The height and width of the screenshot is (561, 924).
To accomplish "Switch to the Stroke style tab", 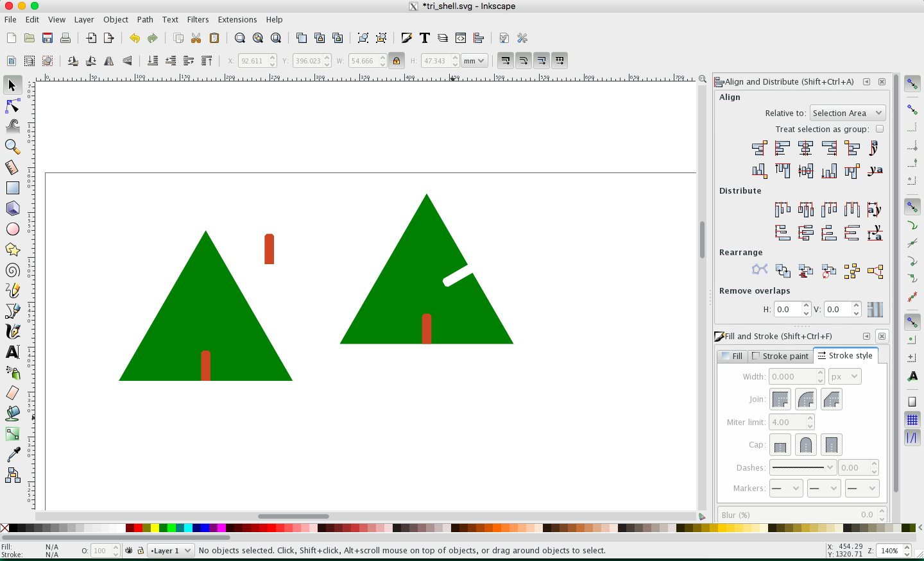I will point(845,355).
